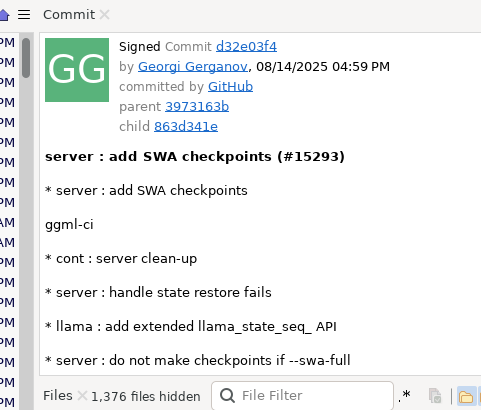This screenshot has width=481, height=410.
Task: Select the Files tab
Action: pos(58,396)
